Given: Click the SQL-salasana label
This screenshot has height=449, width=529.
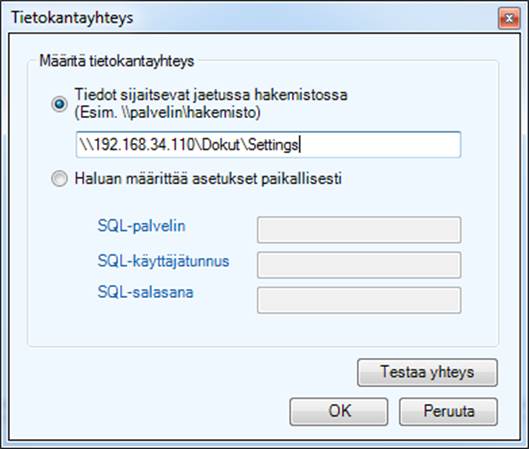Looking at the screenshot, I should click(145, 292).
